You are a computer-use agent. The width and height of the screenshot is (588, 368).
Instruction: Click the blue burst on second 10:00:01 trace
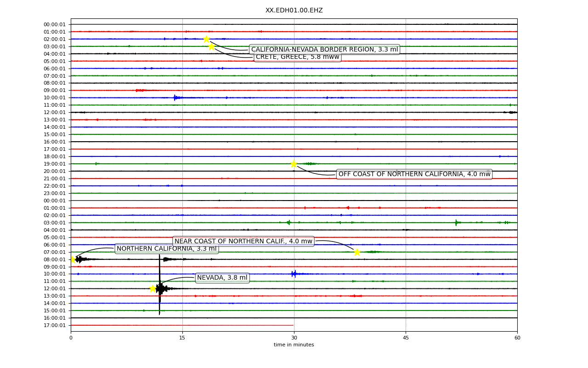pyautogui.click(x=294, y=274)
